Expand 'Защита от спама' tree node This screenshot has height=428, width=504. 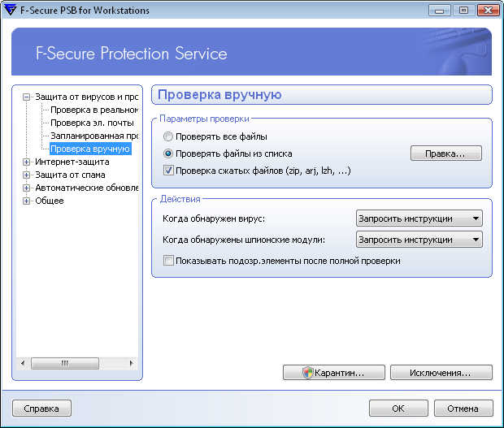coord(26,175)
